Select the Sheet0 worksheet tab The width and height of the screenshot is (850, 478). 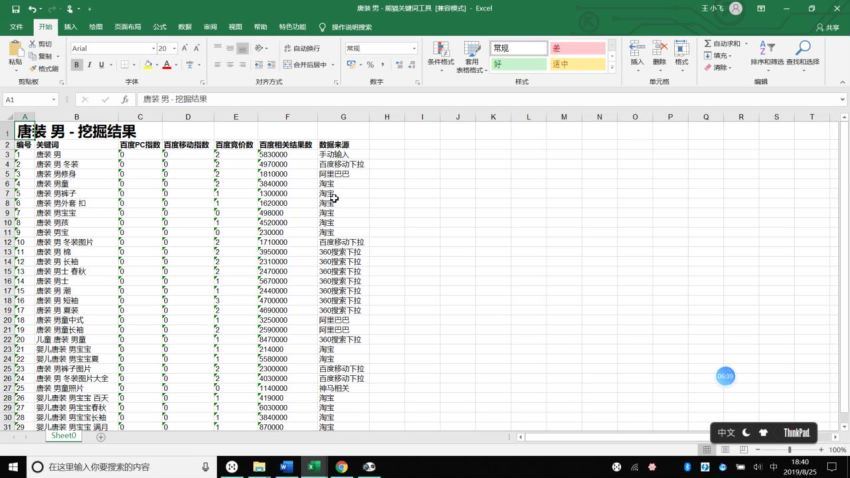pos(63,436)
